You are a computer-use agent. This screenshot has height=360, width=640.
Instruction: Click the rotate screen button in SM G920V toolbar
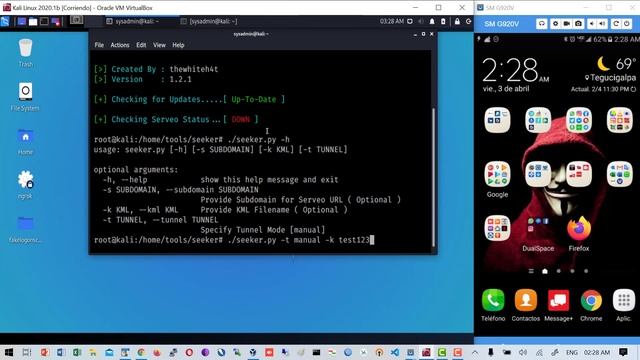pos(616,24)
